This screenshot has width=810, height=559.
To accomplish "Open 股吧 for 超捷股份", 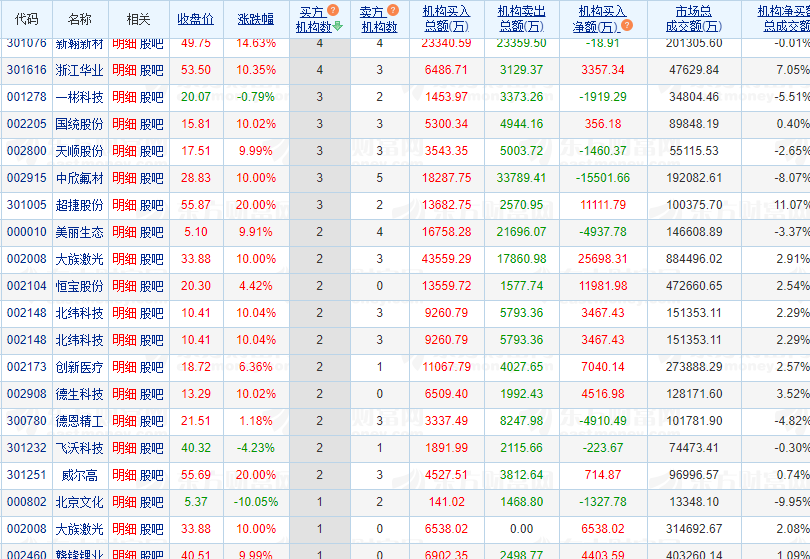I will click(x=151, y=205).
